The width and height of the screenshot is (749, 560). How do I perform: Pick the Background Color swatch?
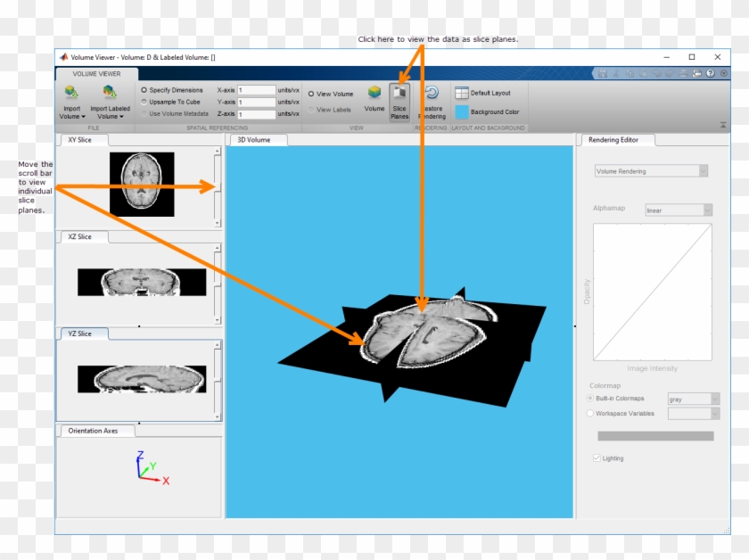pyautogui.click(x=462, y=112)
